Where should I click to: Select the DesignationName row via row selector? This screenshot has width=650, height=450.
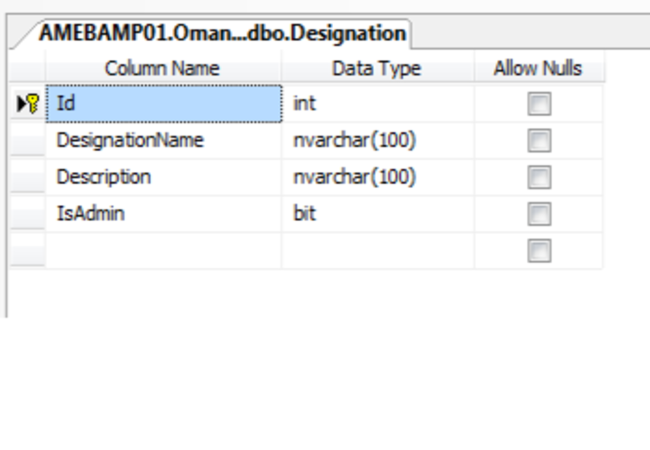point(26,141)
